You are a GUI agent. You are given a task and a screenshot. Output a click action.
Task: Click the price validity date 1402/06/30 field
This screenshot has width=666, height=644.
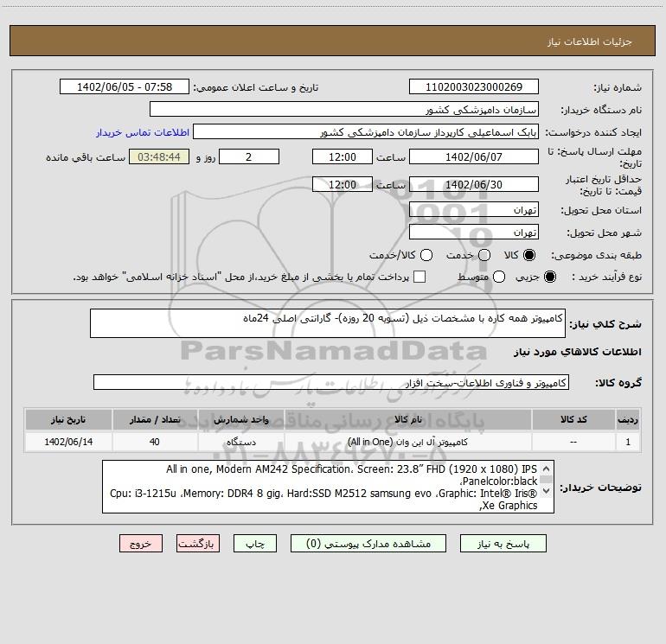tap(474, 184)
